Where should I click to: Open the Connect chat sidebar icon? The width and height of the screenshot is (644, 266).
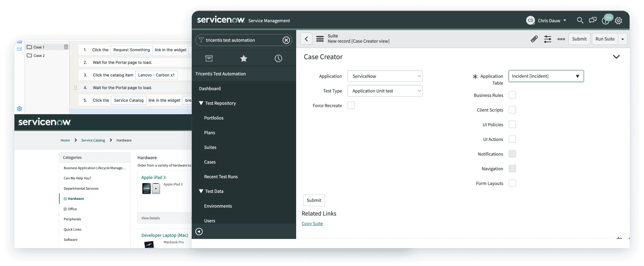(x=593, y=20)
